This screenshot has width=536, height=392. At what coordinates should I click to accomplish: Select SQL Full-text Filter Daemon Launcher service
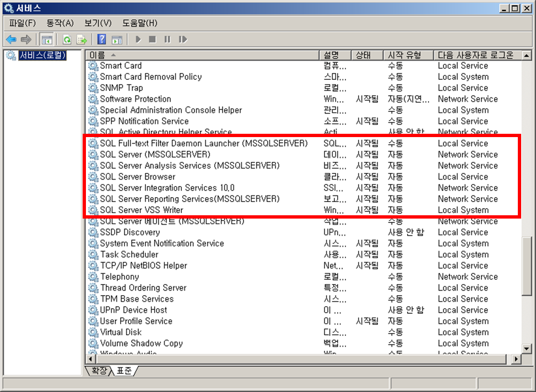(304, 144)
